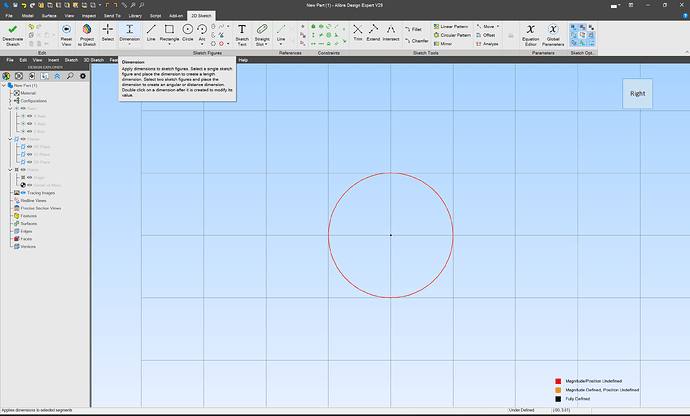Image resolution: width=690 pixels, height=416 pixels.
Task: Switch to the Model ribbon tab
Action: pyautogui.click(x=27, y=16)
